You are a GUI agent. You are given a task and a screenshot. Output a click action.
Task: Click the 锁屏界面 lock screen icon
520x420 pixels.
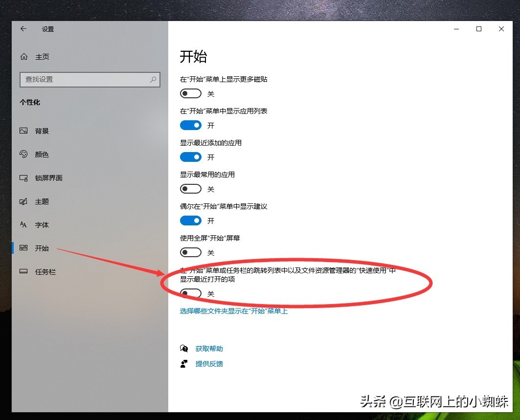23,177
